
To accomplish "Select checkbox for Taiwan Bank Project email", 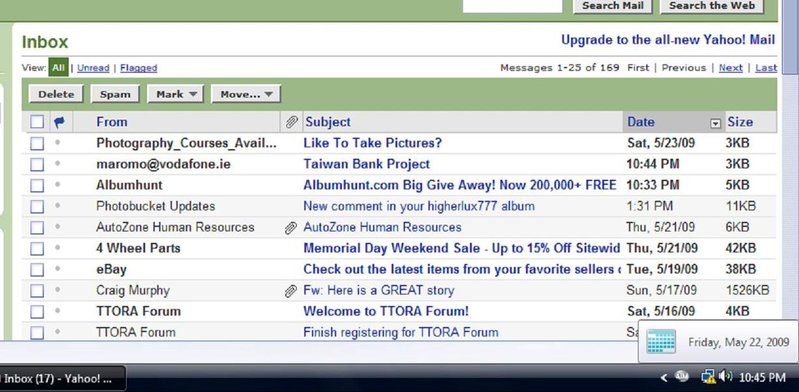I will [37, 165].
